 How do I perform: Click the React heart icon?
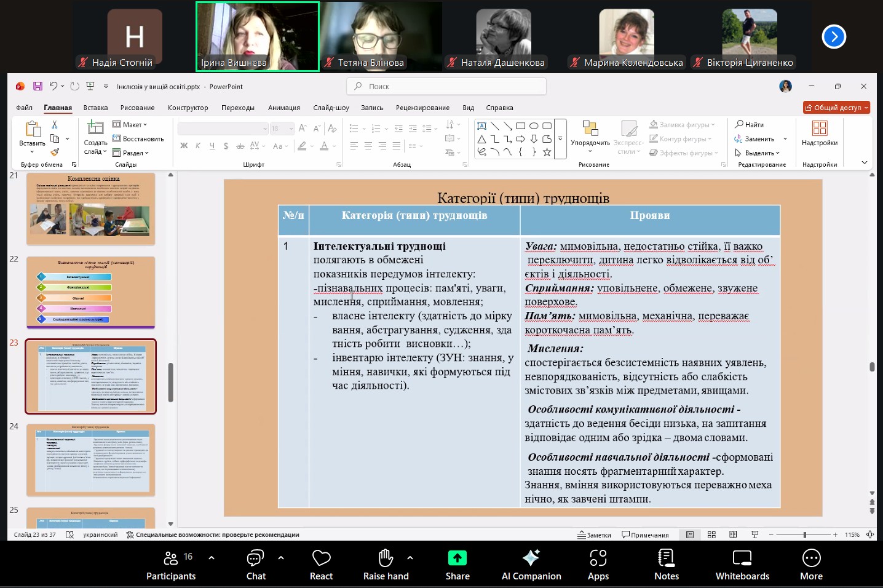[x=321, y=558]
